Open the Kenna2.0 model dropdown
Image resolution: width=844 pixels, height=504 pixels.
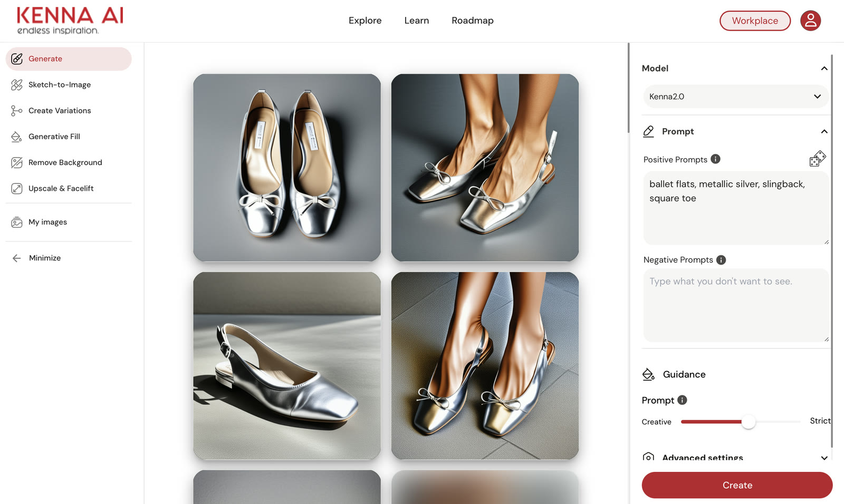pos(736,96)
